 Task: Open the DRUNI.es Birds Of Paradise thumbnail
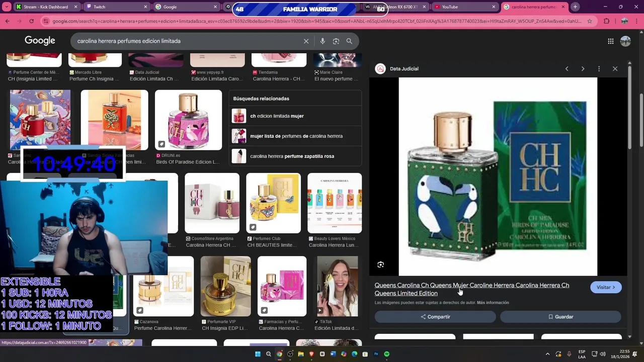pyautogui.click(x=188, y=120)
